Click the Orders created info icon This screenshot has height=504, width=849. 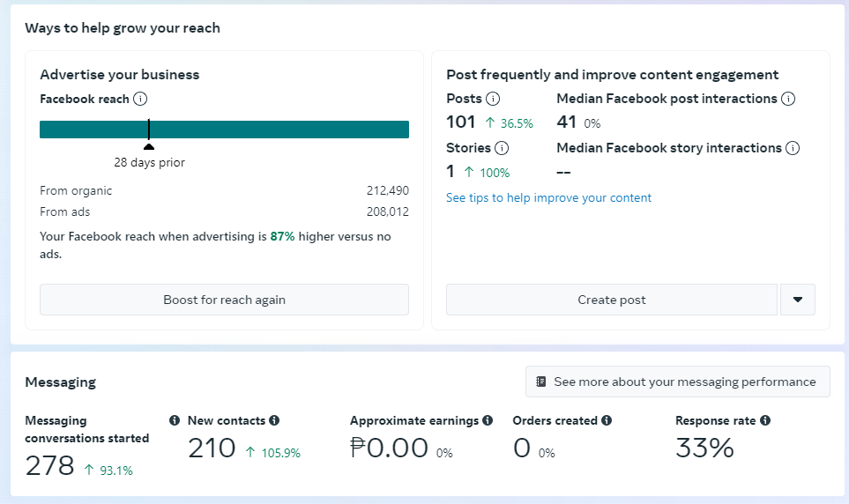click(607, 421)
